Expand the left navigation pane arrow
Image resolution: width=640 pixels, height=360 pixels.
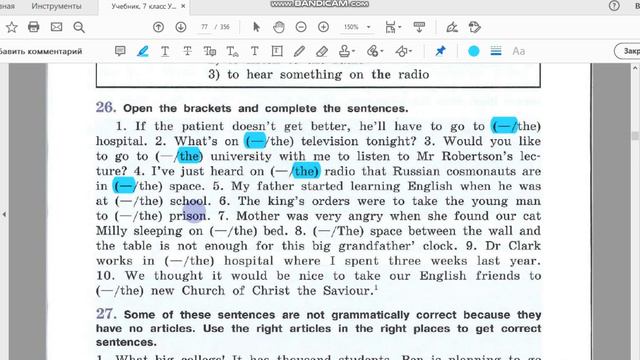click(x=4, y=214)
